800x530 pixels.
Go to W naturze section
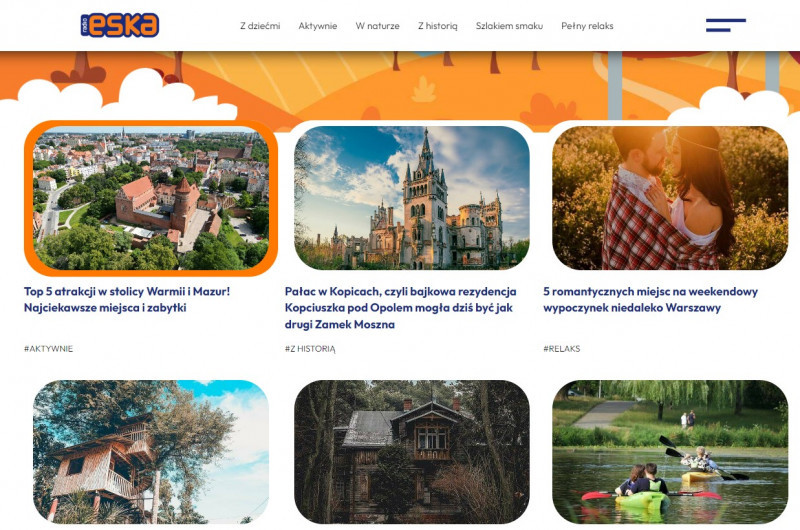tap(377, 26)
